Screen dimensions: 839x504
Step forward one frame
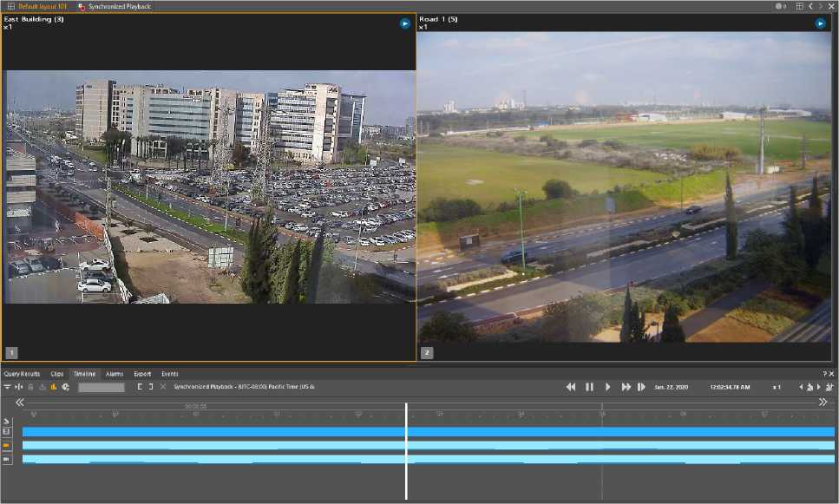(x=641, y=387)
